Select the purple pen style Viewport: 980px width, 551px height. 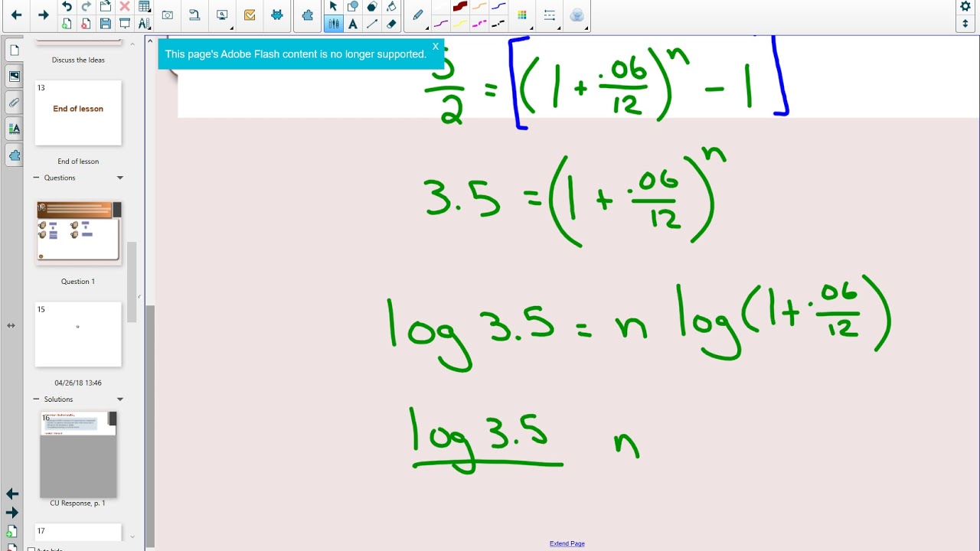(441, 24)
